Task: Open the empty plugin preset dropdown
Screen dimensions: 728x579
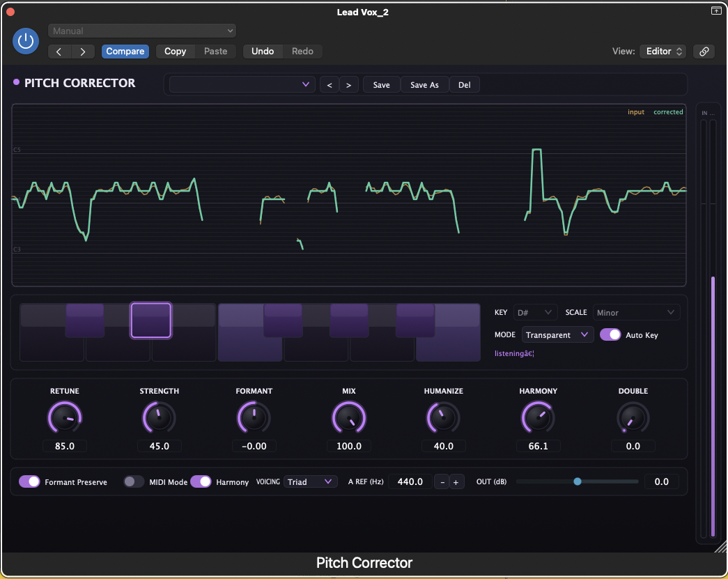Action: click(x=242, y=85)
